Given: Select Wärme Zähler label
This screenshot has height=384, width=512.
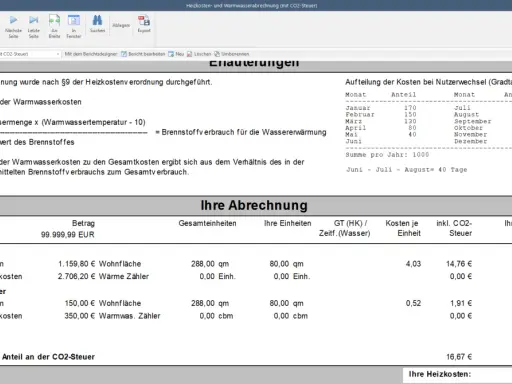Looking at the screenshot, I should 124,276.
